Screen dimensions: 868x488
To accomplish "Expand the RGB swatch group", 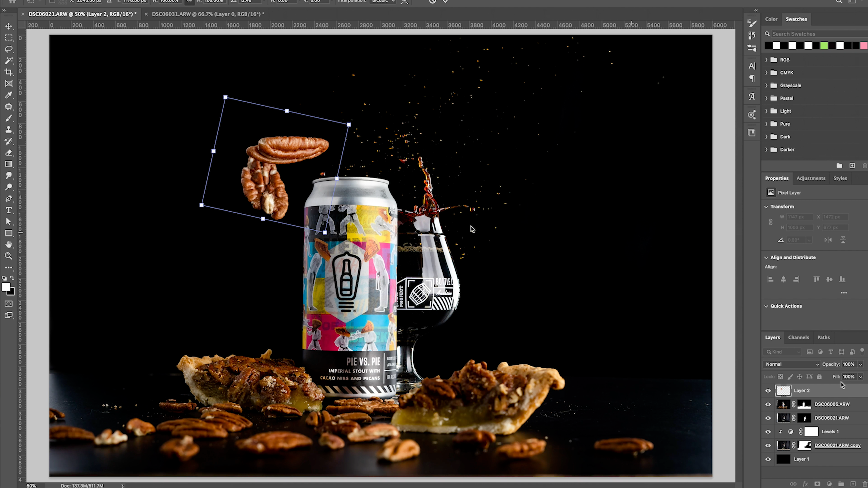I will pyautogui.click(x=766, y=60).
